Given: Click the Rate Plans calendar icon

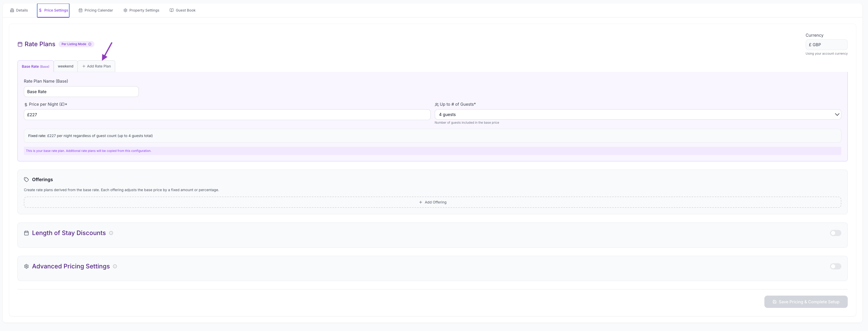Looking at the screenshot, I should (20, 44).
